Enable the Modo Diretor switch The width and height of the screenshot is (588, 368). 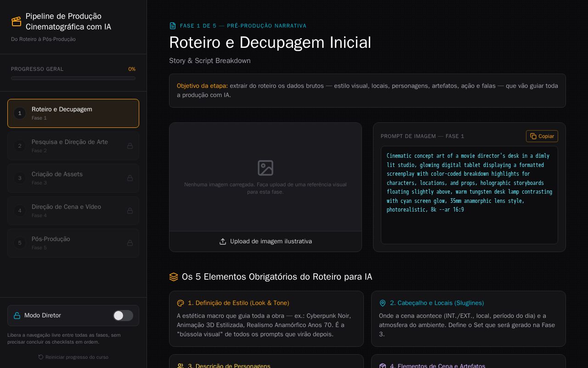click(x=123, y=316)
